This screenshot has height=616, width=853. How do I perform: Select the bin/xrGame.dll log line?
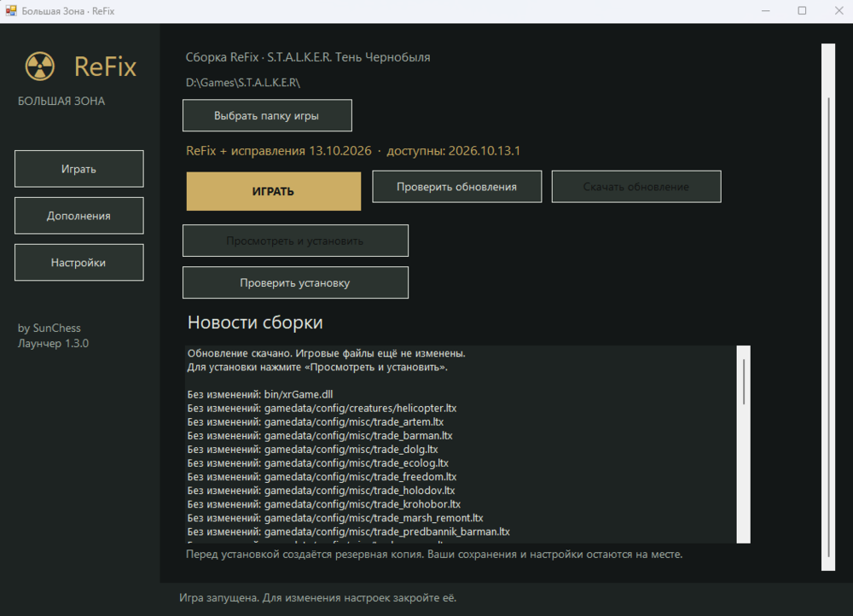click(260, 394)
